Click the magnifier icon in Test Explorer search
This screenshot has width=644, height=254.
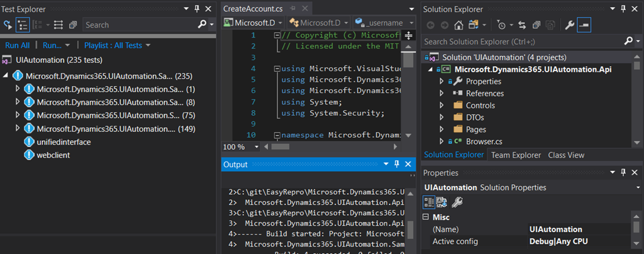[x=202, y=25]
